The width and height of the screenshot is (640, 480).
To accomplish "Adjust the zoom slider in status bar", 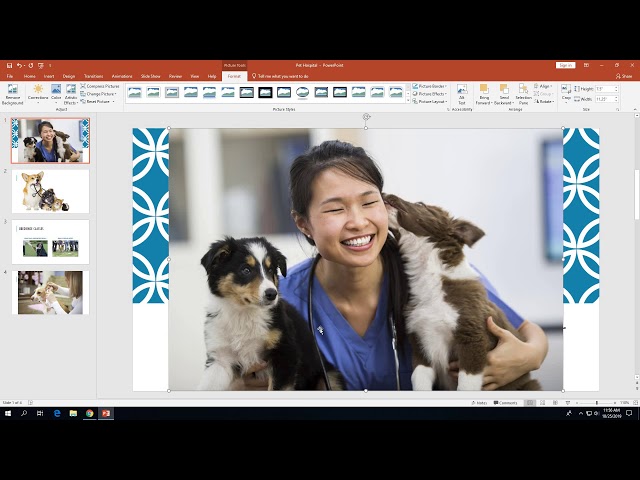I will (x=596, y=402).
